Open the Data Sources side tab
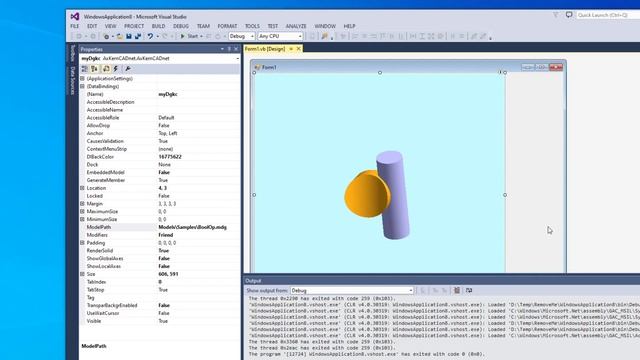 [73, 80]
